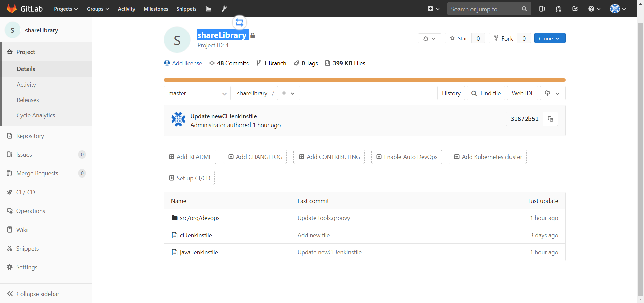Click the Administrator avatar beside the latest commit
The height and width of the screenshot is (303, 644).
178,119
